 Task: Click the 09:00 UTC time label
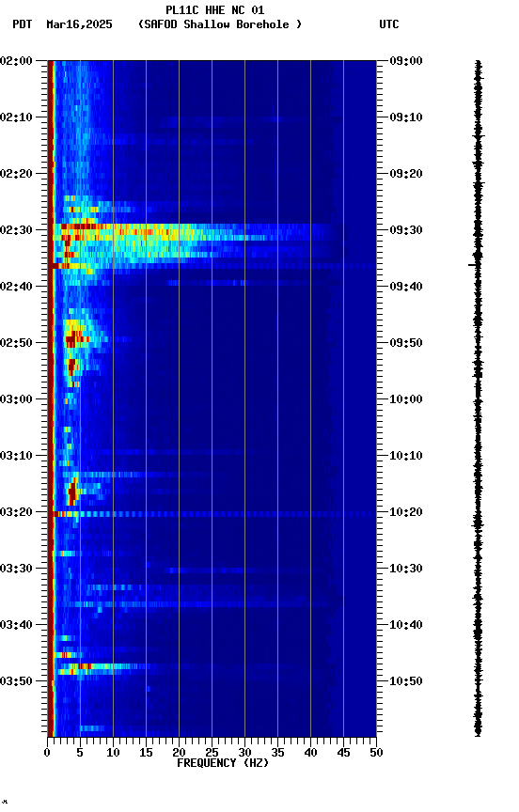coord(406,61)
